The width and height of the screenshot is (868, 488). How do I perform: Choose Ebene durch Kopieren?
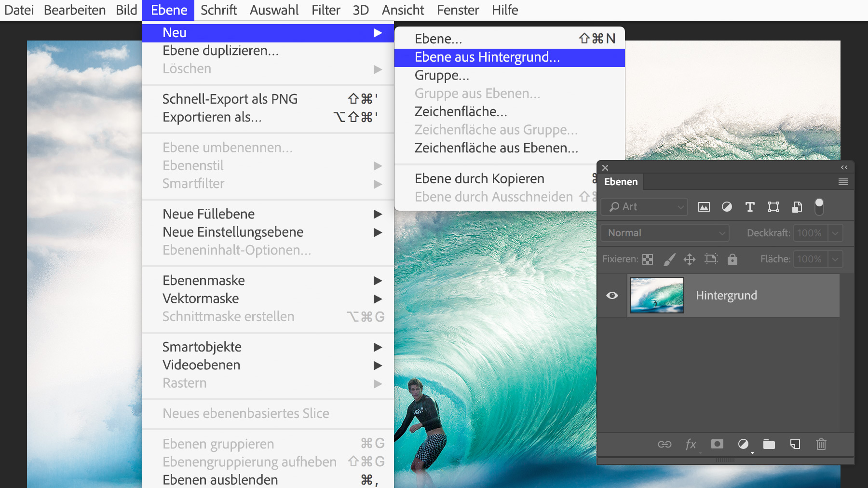click(x=496, y=179)
